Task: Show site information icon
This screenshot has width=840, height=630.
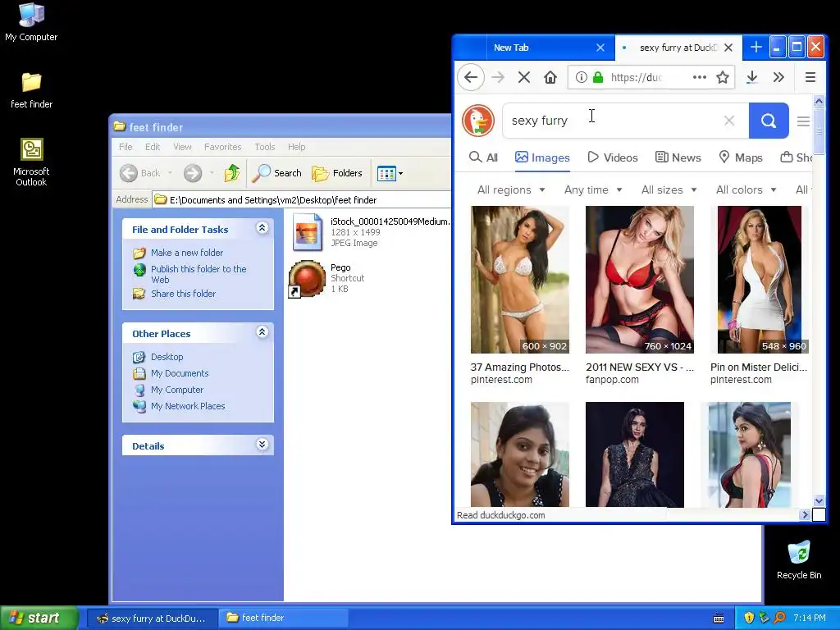Action: coord(582,77)
